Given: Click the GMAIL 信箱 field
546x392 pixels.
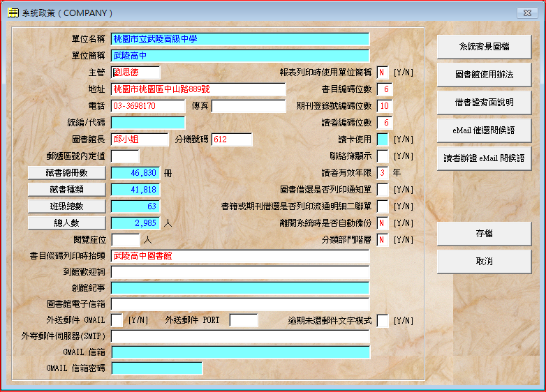Looking at the screenshot, I should click(241, 352).
